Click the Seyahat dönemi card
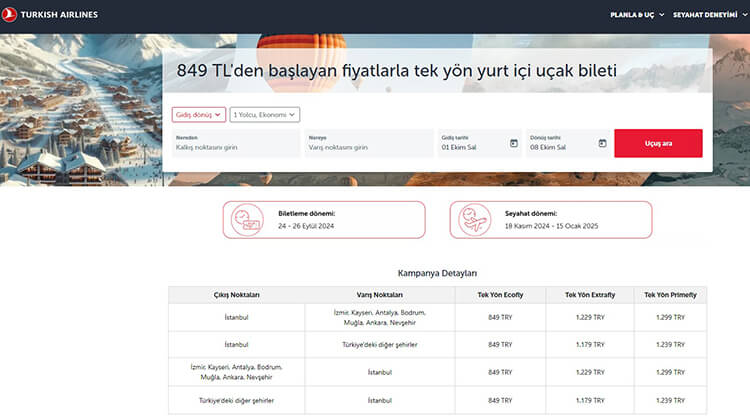Viewport: 750px width, 420px height. tap(551, 220)
